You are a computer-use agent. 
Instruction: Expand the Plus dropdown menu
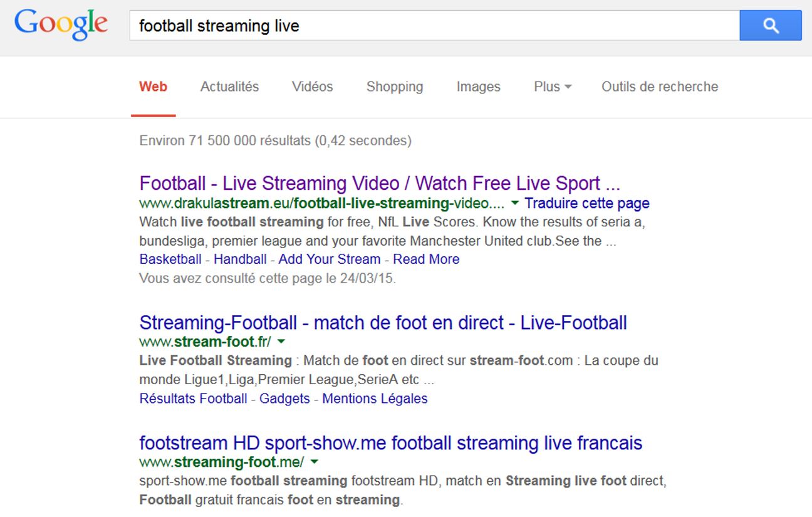(552, 86)
